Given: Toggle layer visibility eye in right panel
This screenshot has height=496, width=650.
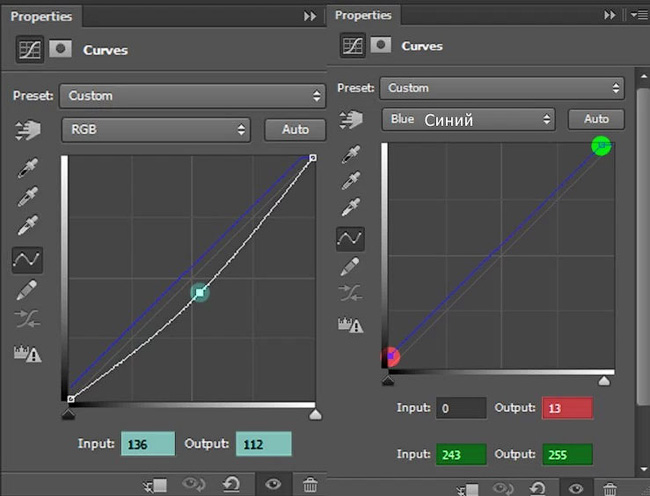Looking at the screenshot, I should click(x=576, y=488).
